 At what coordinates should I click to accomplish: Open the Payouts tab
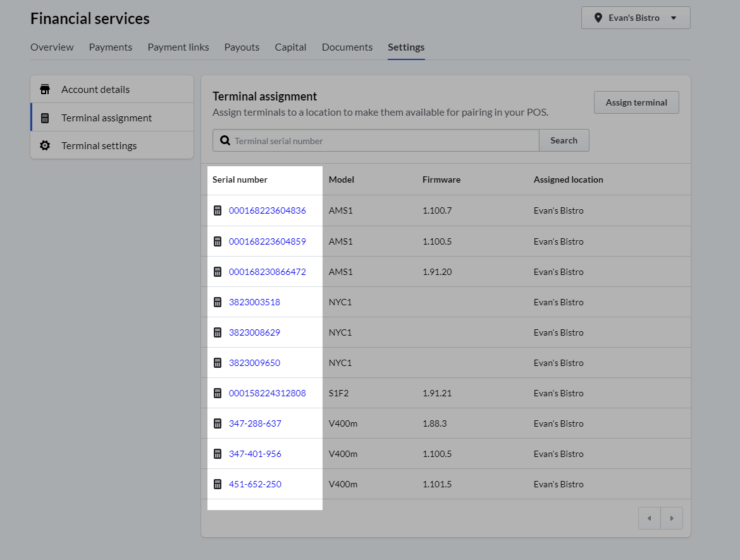[x=242, y=47]
